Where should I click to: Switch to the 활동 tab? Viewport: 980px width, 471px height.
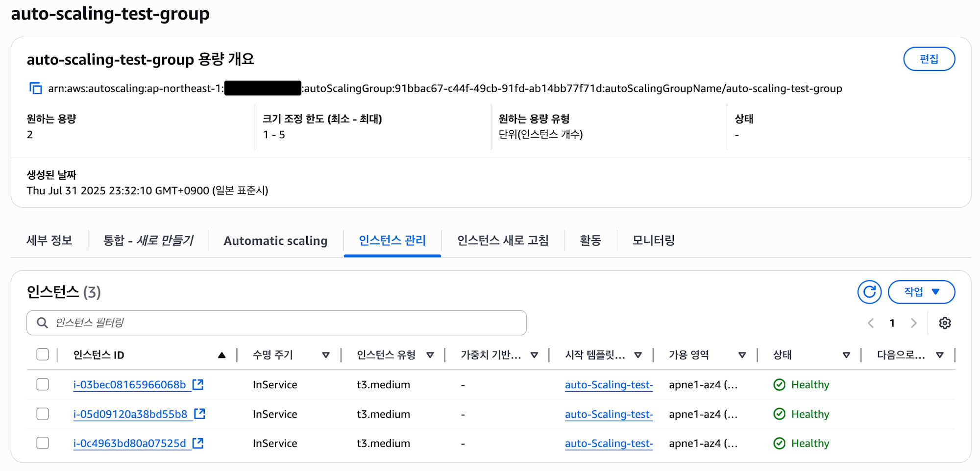tap(590, 240)
